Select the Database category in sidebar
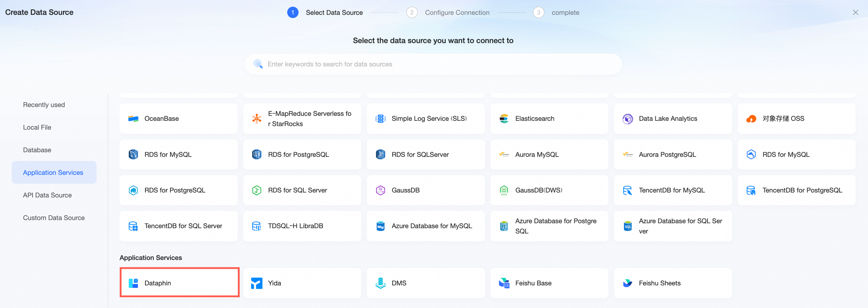868x308 pixels. pyautogui.click(x=37, y=150)
